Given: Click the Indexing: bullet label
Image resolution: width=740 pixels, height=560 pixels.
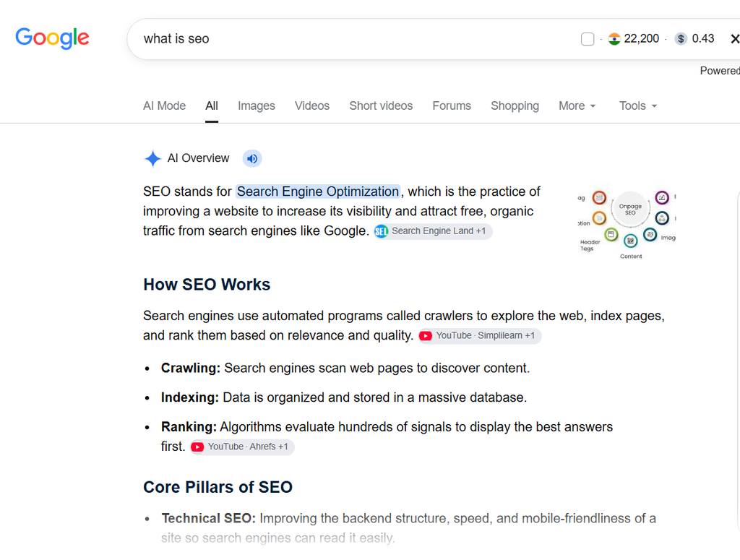Looking at the screenshot, I should [x=190, y=397].
